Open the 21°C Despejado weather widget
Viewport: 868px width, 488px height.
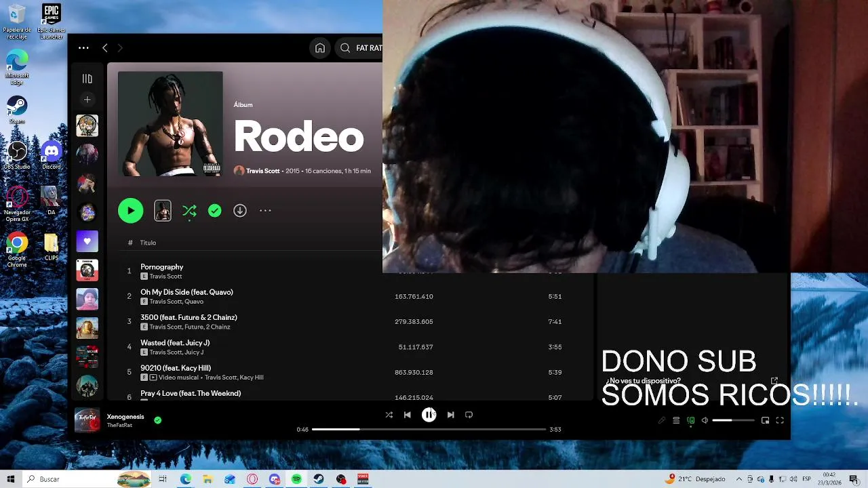point(696,479)
